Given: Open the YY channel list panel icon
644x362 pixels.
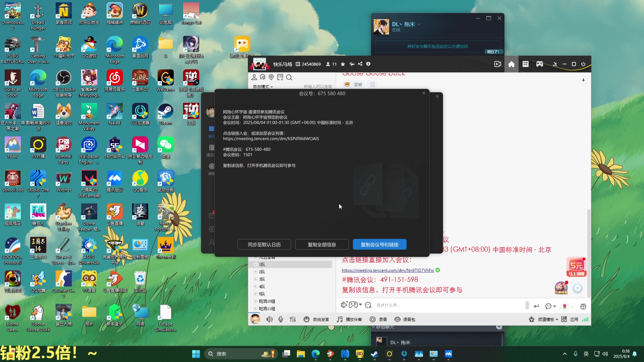Looking at the screenshot, I should [525, 64].
